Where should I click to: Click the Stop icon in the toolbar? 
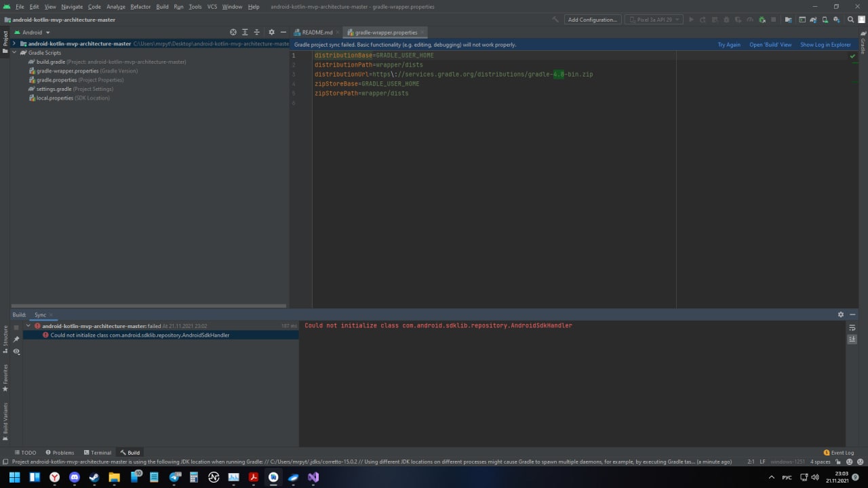pos(773,20)
